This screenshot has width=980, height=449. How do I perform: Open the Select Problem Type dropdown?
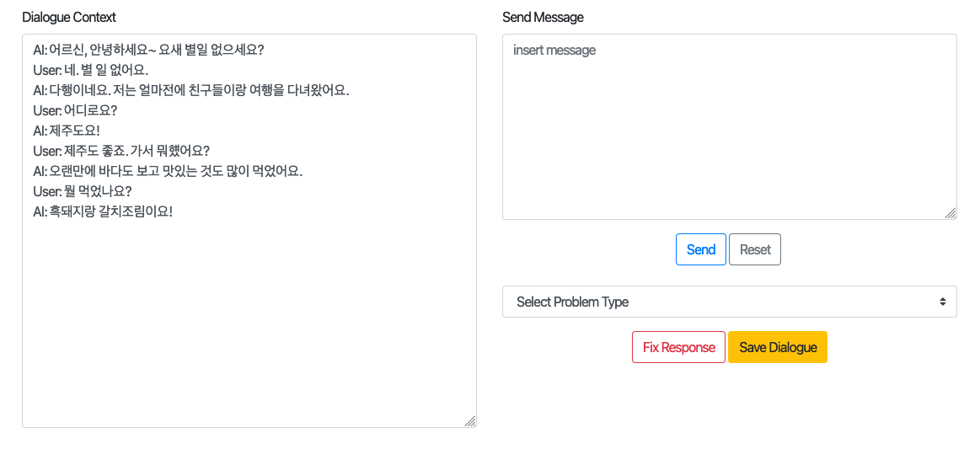pyautogui.click(x=730, y=302)
